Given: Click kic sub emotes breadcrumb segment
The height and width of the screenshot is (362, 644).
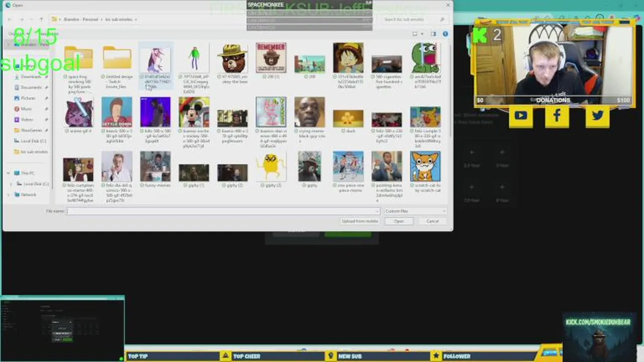Looking at the screenshot, I should click(x=119, y=19).
